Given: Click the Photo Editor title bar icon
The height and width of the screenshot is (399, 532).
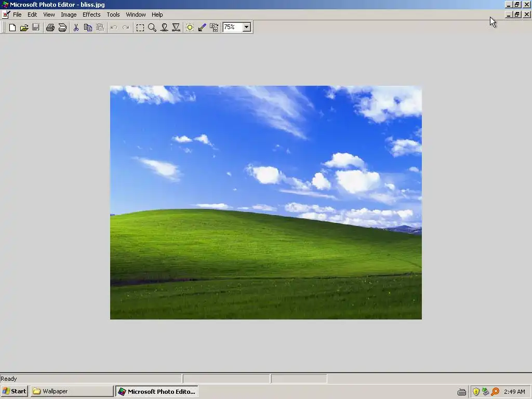Looking at the screenshot, I should pos(5,5).
